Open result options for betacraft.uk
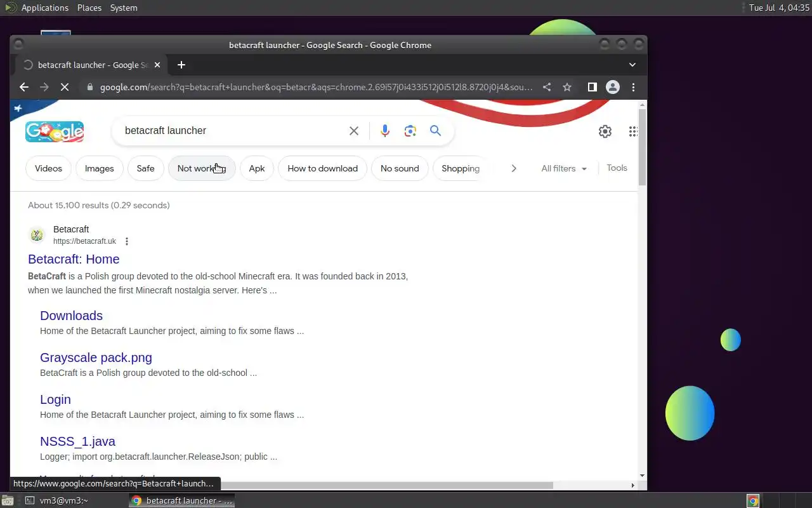The image size is (812, 508). coord(127,241)
